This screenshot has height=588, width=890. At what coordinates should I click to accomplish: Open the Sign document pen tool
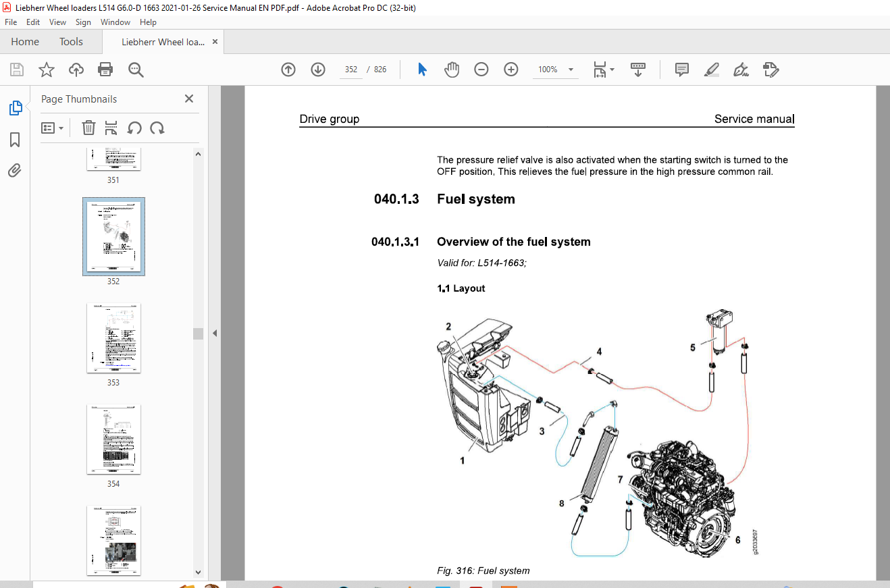[741, 70]
